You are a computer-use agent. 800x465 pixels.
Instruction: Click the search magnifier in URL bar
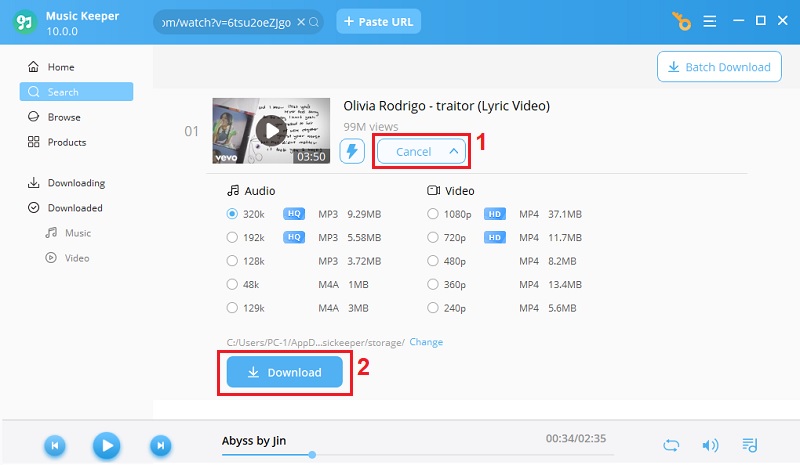314,22
